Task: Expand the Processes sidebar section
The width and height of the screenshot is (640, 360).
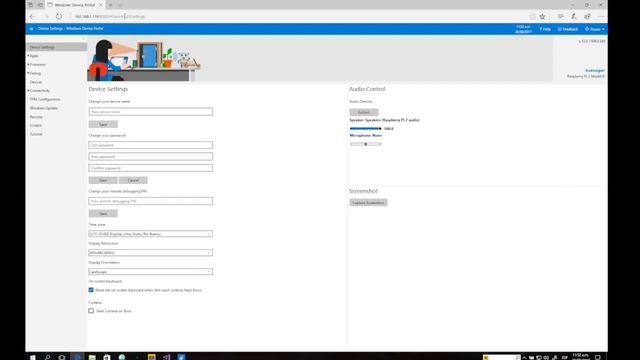Action: click(37, 64)
